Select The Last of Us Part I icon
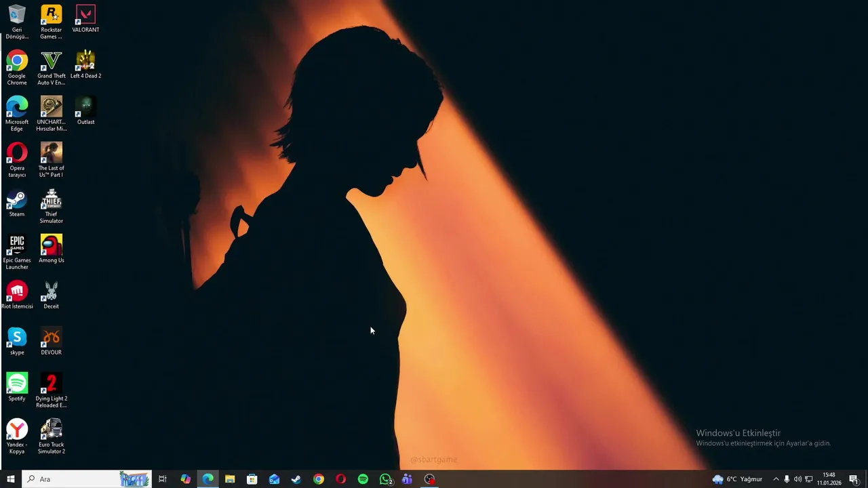This screenshot has width=868, height=488. (x=52, y=160)
